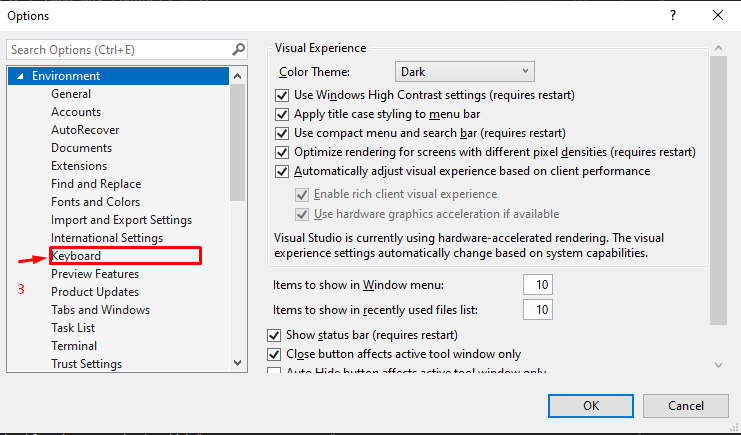
Task: Toggle Close button affects active tool window
Action: [274, 354]
